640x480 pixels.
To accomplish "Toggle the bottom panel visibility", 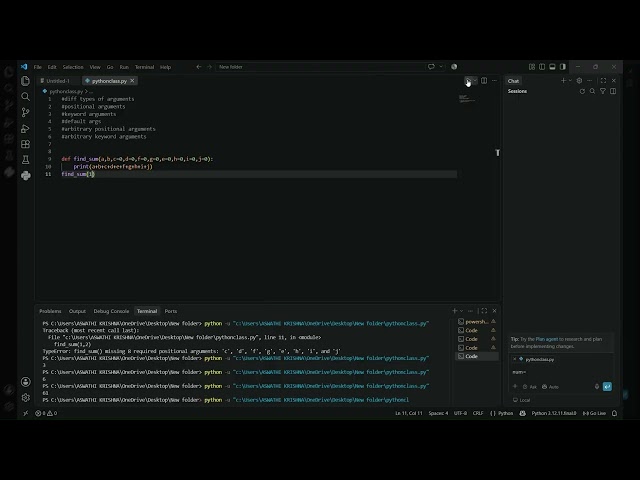I will (x=552, y=67).
